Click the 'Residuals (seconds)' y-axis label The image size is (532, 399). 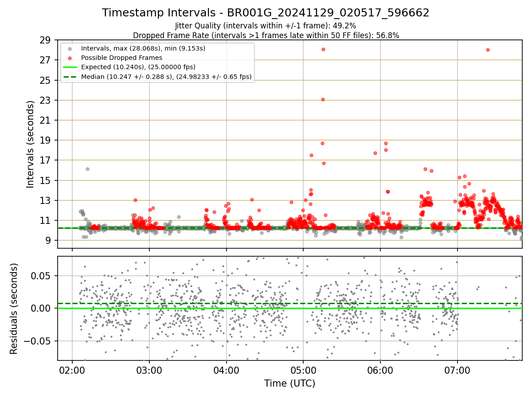point(14,309)
